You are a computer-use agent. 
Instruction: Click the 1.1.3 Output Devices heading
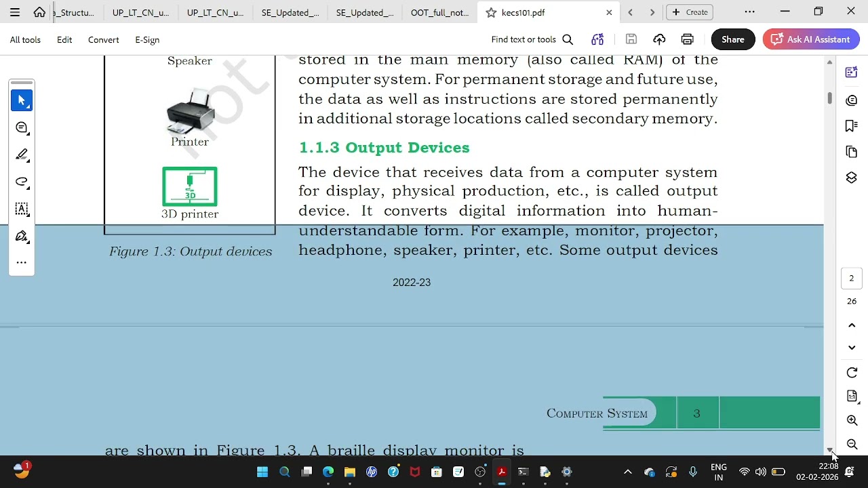384,148
